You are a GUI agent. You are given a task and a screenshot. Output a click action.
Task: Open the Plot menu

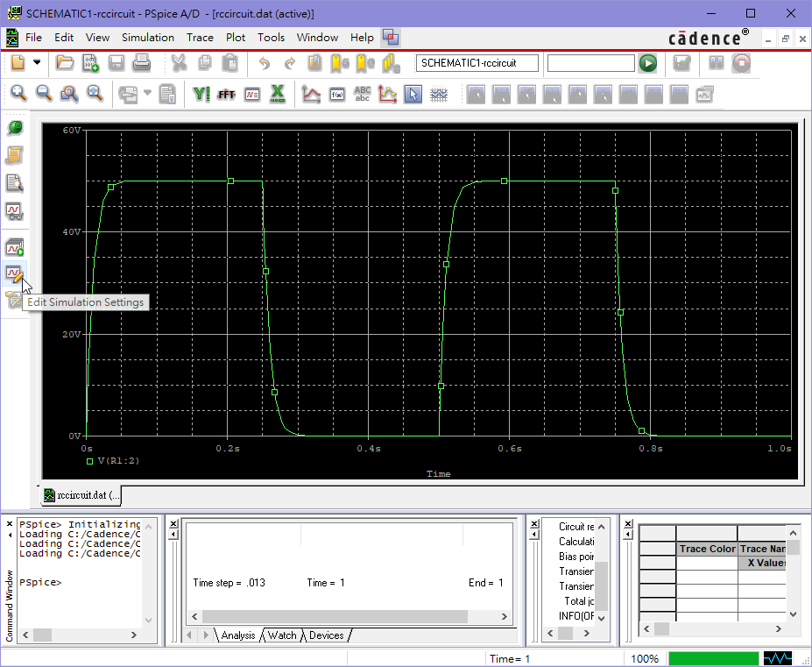[236, 38]
